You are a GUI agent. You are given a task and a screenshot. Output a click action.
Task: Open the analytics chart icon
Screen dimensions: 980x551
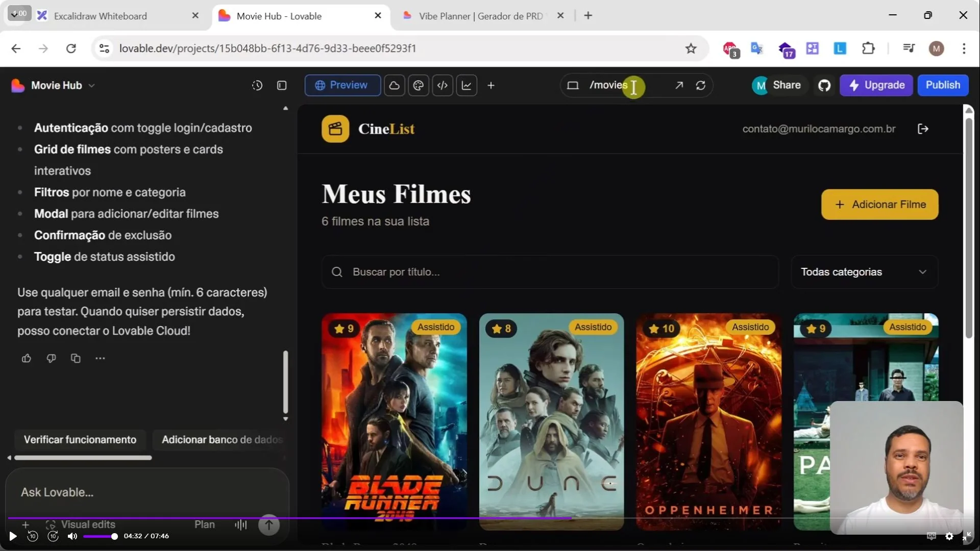[467, 85]
